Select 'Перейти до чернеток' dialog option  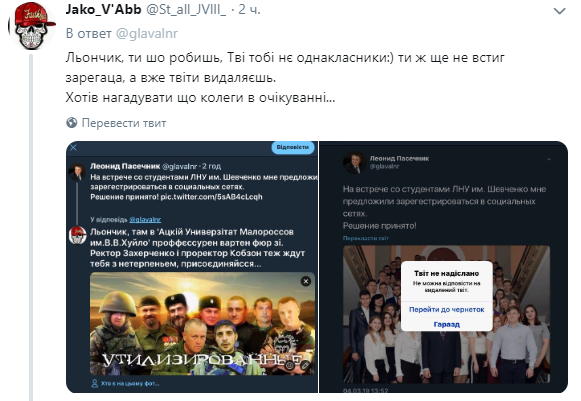pyautogui.click(x=446, y=309)
